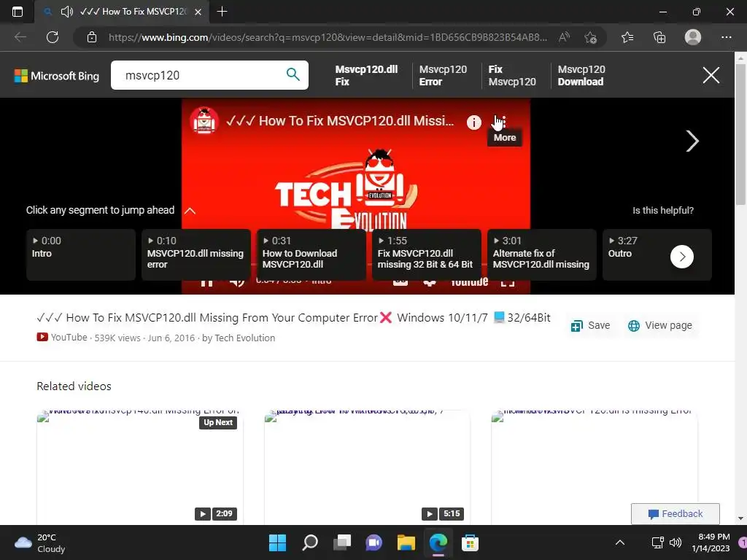
Task: Show more segments with round arrow button
Action: 682,257
